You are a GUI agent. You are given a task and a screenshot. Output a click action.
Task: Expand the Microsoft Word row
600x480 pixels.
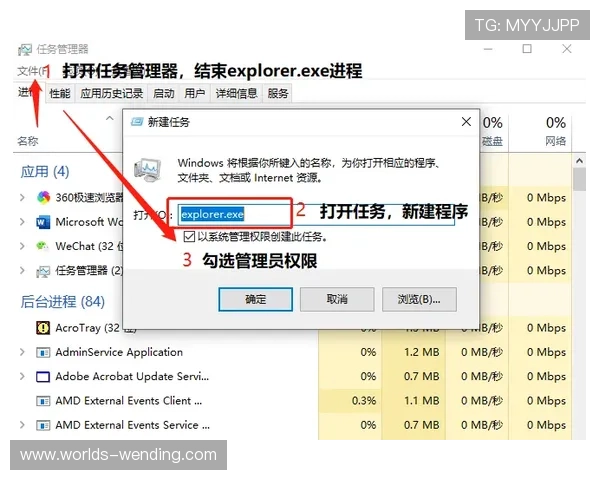(22, 222)
